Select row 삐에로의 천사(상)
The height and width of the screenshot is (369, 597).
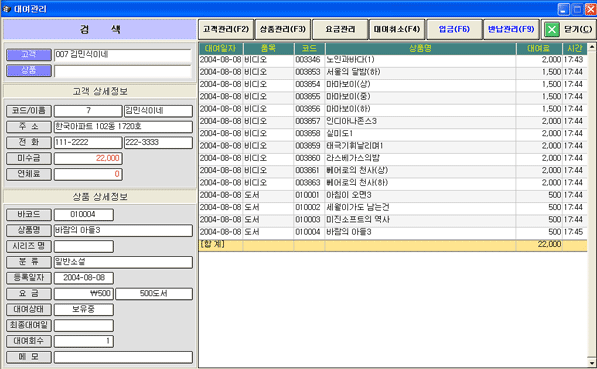392,170
